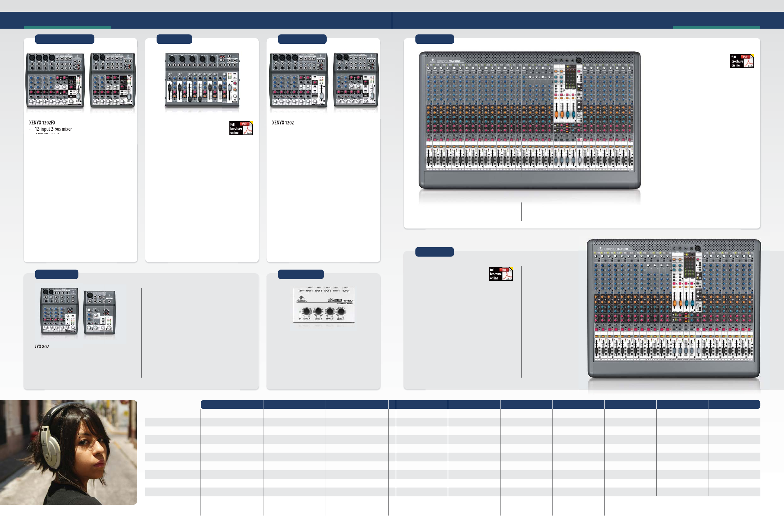Open the PDF brochure icon beside XL3200 mixer
This screenshot has height=532, width=784.
tap(742, 61)
